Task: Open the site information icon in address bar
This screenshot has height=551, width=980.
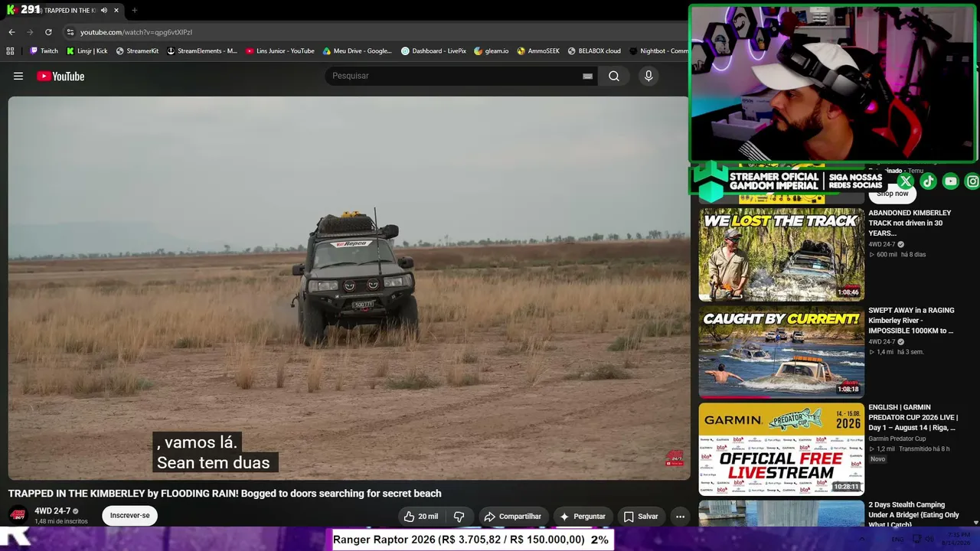Action: (x=70, y=32)
